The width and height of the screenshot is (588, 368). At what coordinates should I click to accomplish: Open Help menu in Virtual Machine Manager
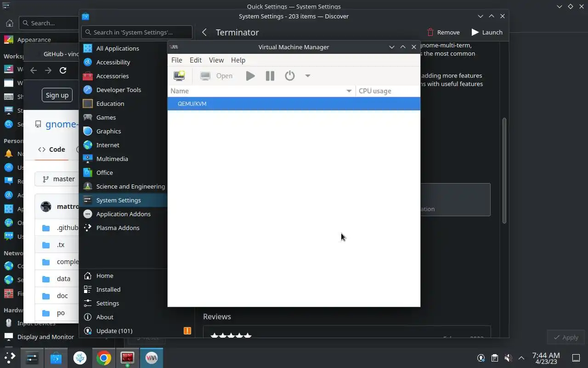point(238,60)
